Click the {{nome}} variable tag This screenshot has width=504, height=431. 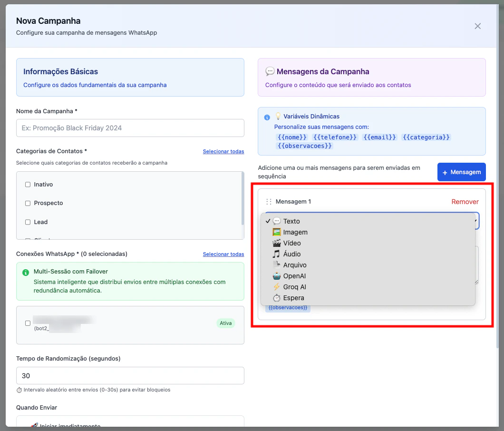292,137
